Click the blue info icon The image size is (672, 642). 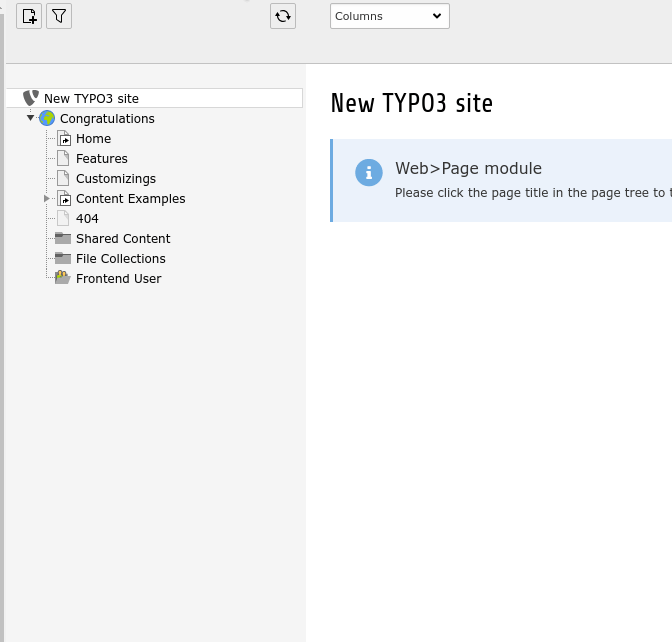[x=369, y=173]
